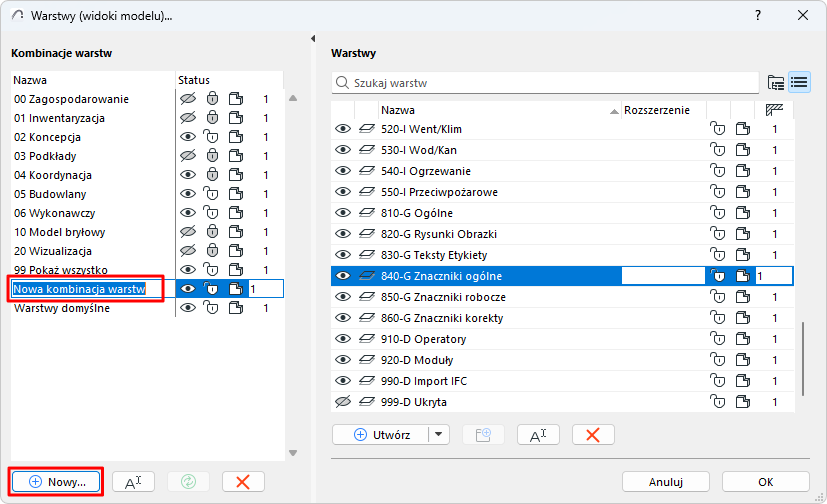This screenshot has width=827, height=504.
Task: Click Status column header in combinations list
Action: coord(194,80)
